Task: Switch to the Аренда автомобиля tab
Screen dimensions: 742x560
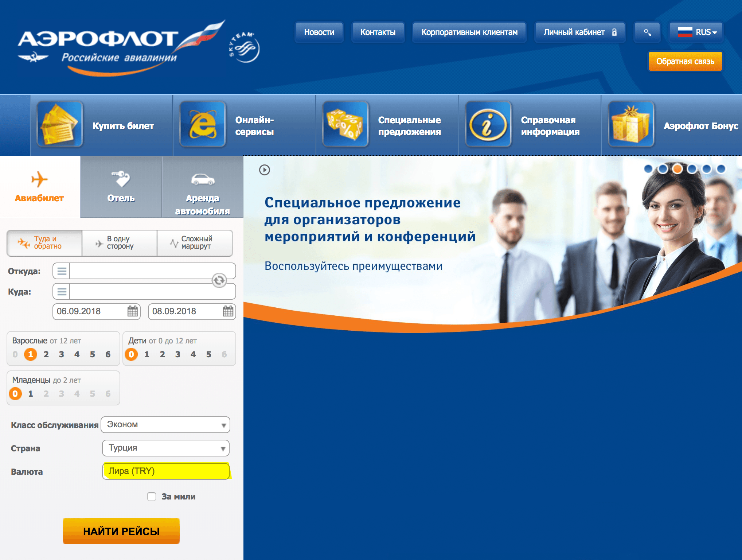Action: (x=203, y=187)
